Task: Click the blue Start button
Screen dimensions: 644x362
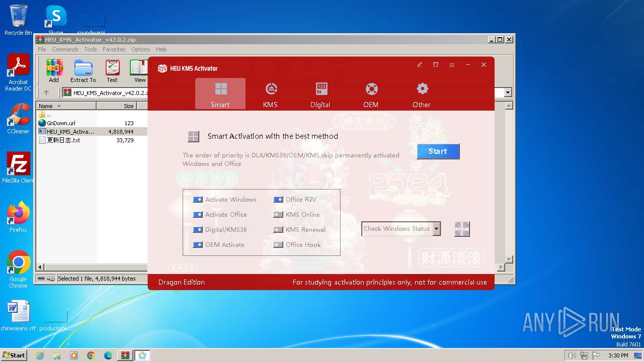Action: click(438, 151)
